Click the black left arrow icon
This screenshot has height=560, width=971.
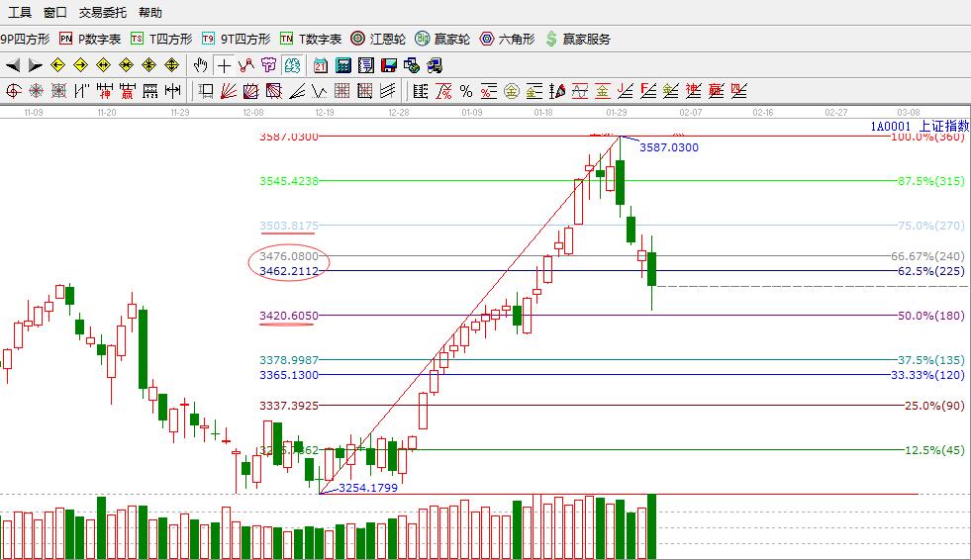pyautogui.click(x=13, y=65)
